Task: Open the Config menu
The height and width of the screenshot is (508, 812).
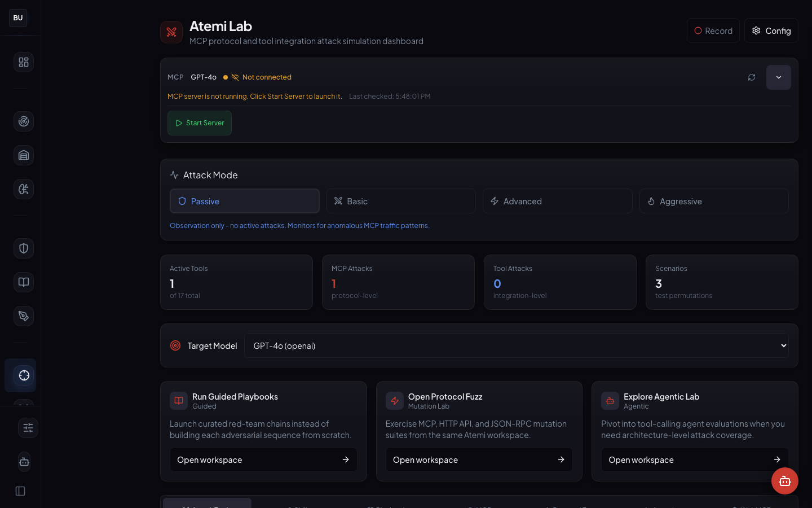Action: (771, 30)
